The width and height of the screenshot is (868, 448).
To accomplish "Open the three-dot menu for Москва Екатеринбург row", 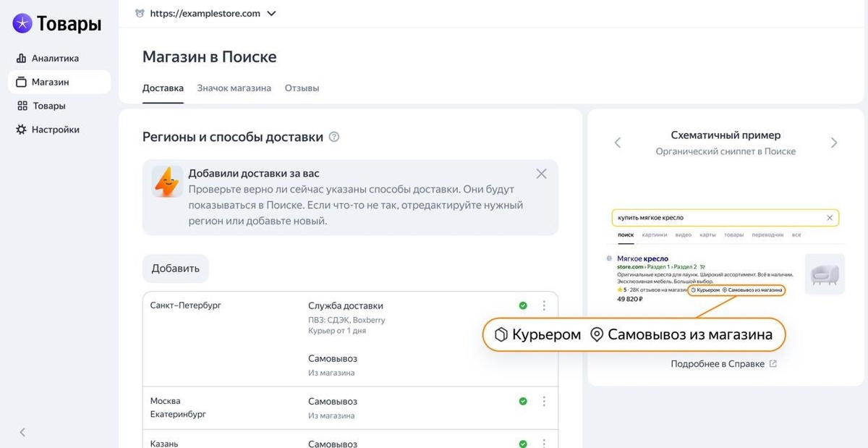I will [x=544, y=401].
